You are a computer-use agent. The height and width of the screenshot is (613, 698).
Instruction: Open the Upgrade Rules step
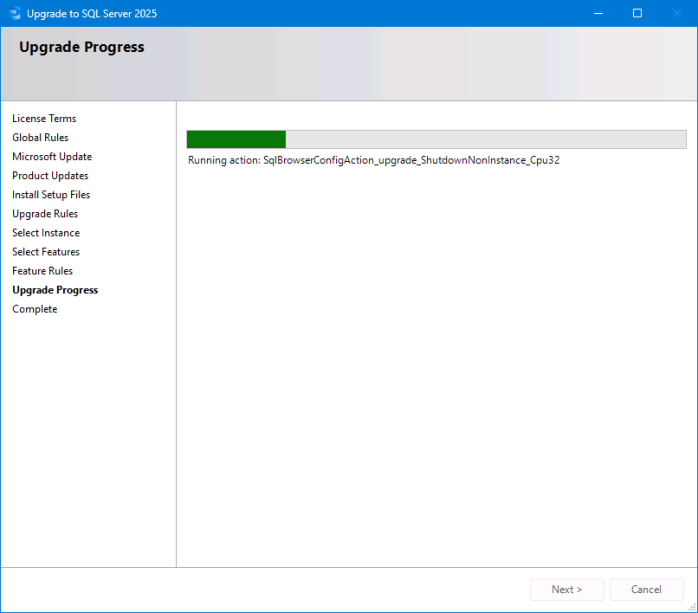(45, 214)
